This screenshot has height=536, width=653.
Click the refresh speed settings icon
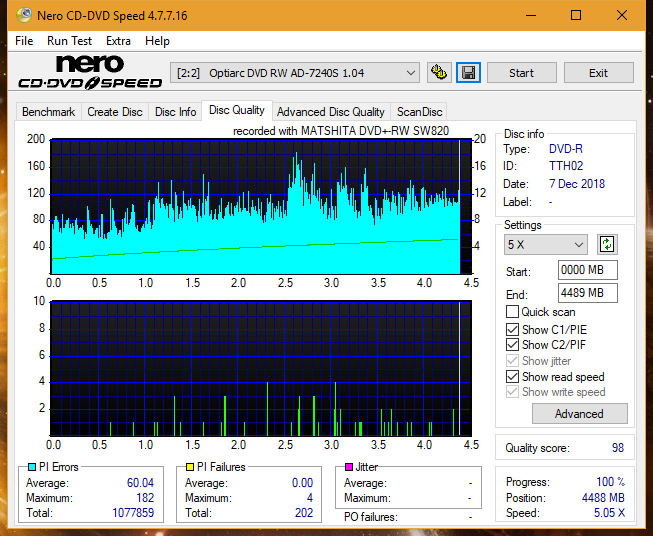[x=607, y=244]
